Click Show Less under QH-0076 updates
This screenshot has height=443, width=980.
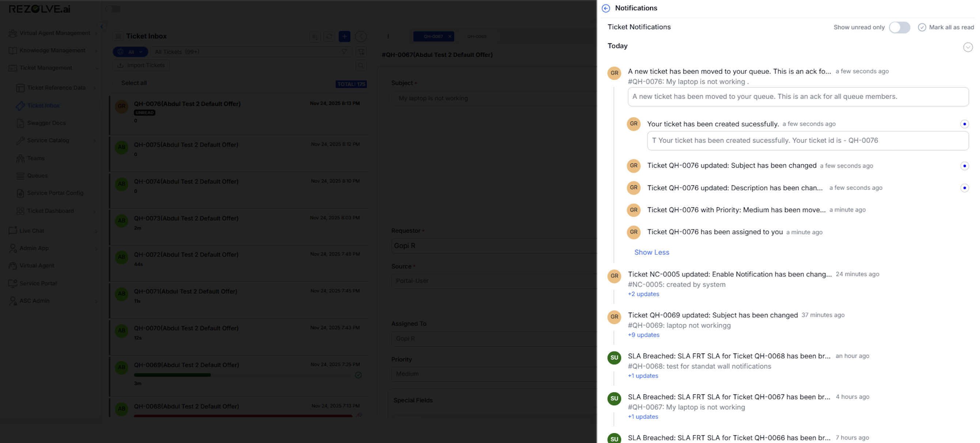(x=652, y=252)
